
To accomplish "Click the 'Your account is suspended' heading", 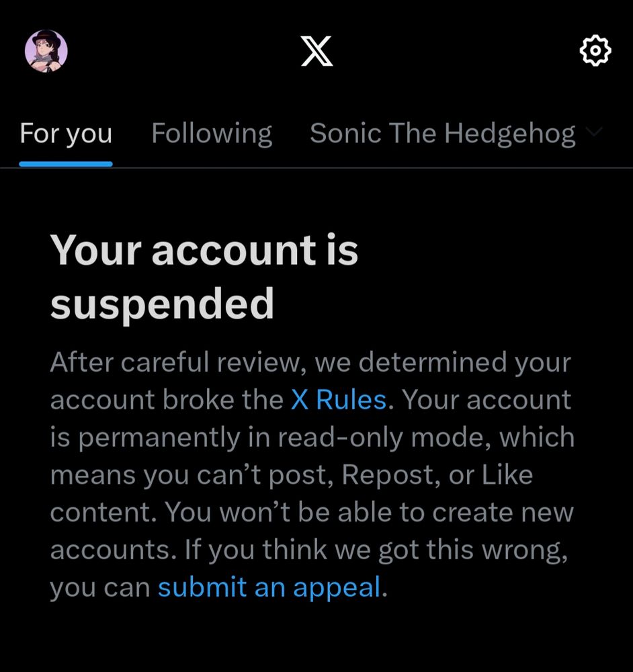I will pyautogui.click(x=204, y=277).
